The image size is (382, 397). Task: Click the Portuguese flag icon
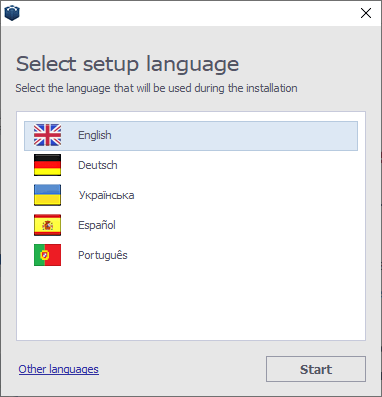coord(47,255)
